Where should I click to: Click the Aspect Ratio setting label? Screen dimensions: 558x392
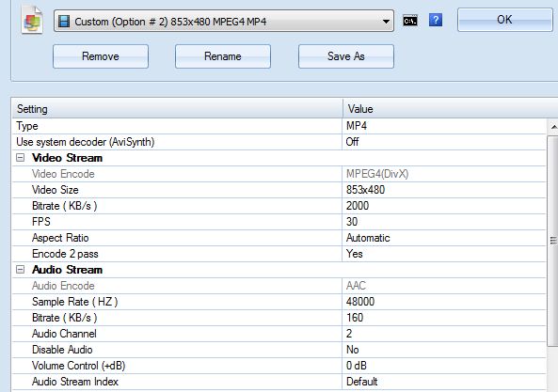coord(60,238)
